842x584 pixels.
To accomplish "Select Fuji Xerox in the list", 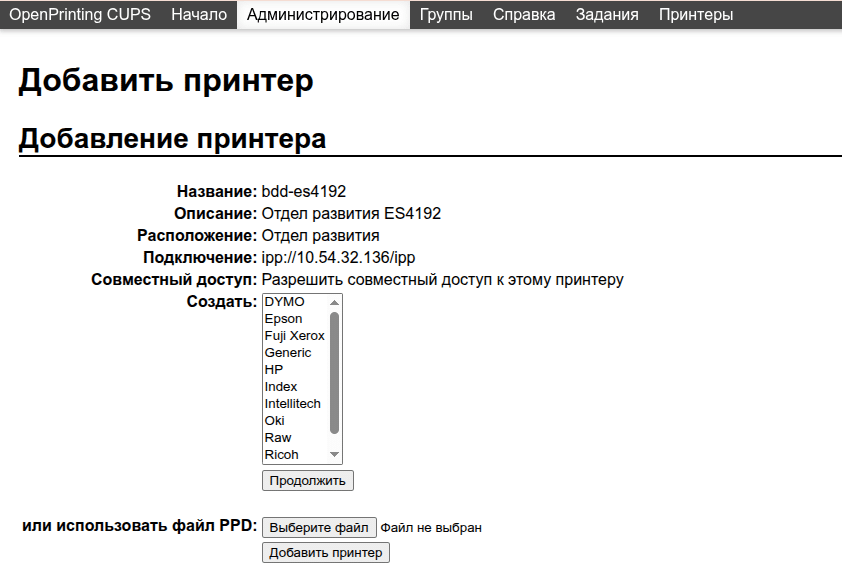I will point(293,335).
